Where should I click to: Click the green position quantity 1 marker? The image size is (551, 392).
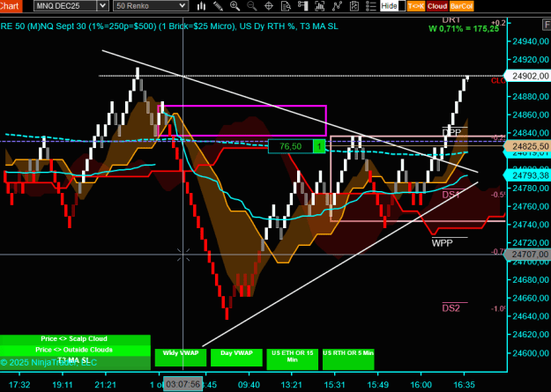click(x=319, y=146)
